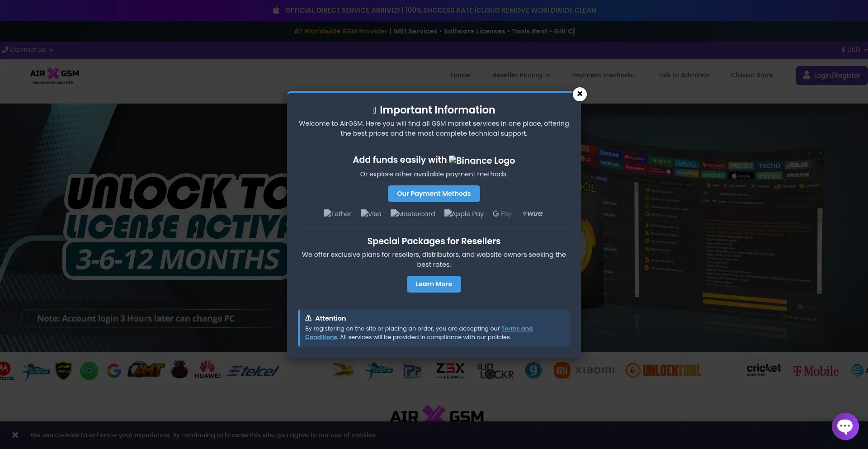
Task: Click the AirGSM logo in header
Action: click(54, 76)
